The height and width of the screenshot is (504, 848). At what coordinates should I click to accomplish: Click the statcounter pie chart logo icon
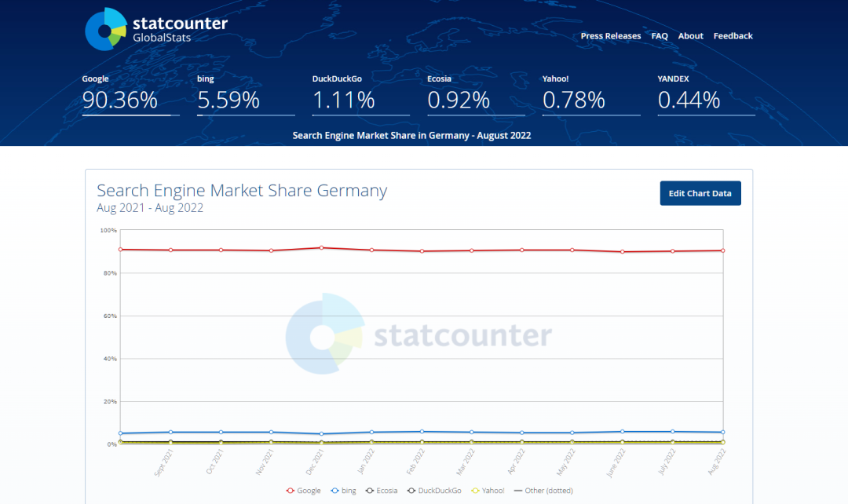point(106,28)
